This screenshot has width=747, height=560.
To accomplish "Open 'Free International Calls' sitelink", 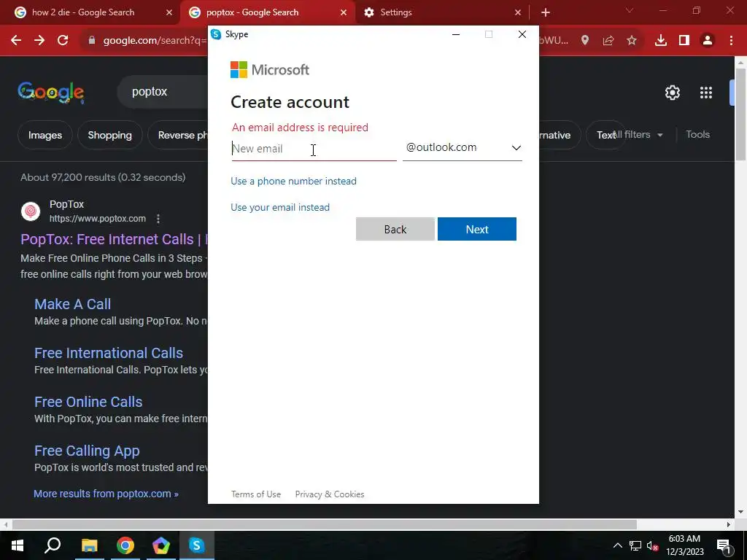I will point(109,353).
